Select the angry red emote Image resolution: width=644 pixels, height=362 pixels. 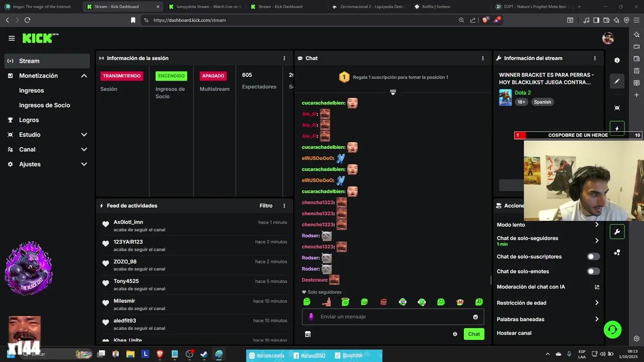coord(383,302)
